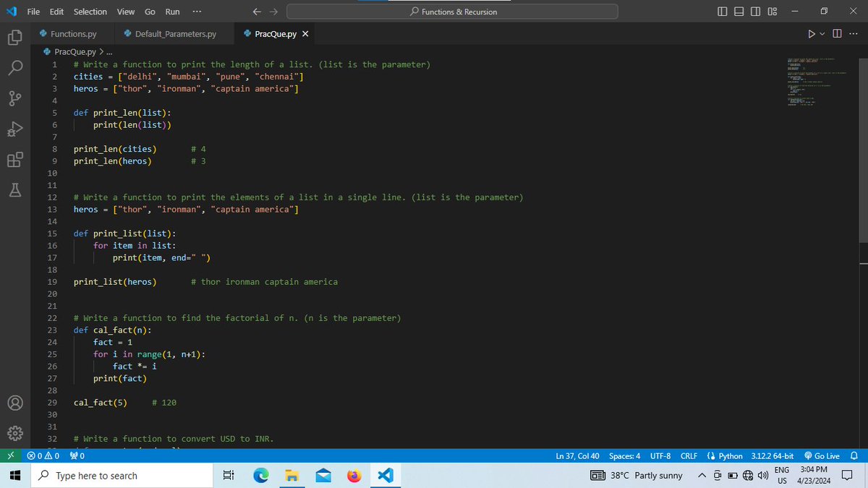
Task: Open the taskbar clock 3:04 PM
Action: click(x=814, y=476)
